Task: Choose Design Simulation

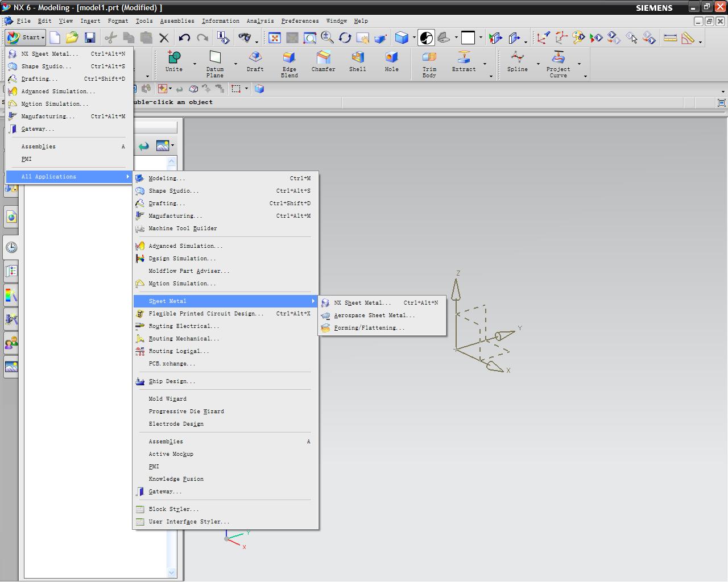Action: coord(226,259)
